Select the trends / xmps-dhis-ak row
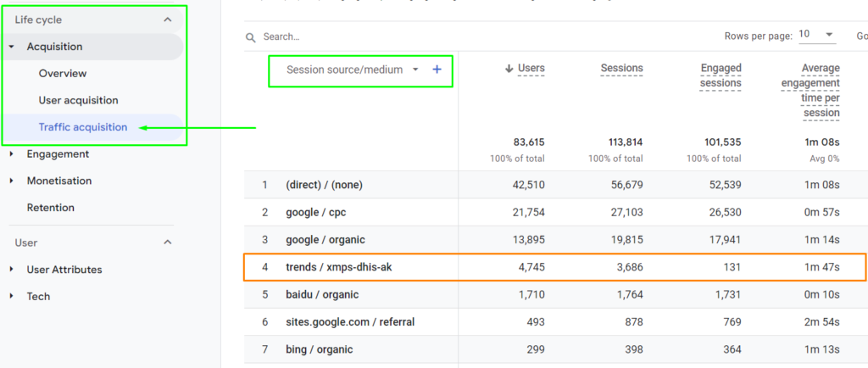This screenshot has height=368, width=868. 554,267
